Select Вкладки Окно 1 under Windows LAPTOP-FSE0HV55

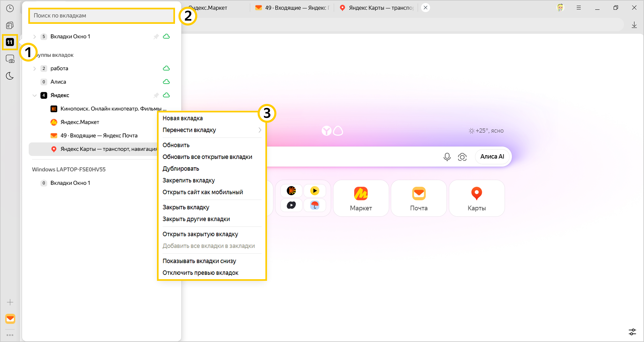pyautogui.click(x=92, y=183)
